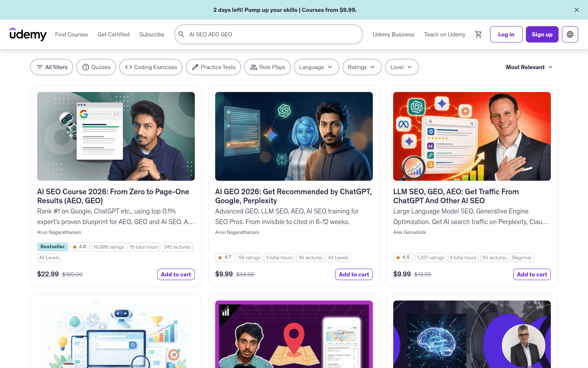
Task: Open the shopping cart icon
Action: [478, 34]
